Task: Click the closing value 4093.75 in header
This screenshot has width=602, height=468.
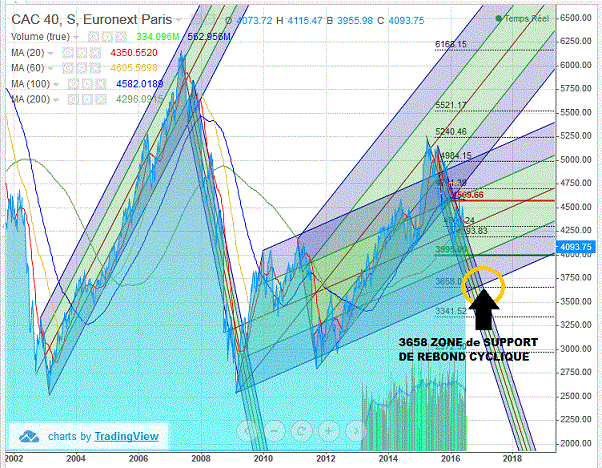Action: point(406,20)
